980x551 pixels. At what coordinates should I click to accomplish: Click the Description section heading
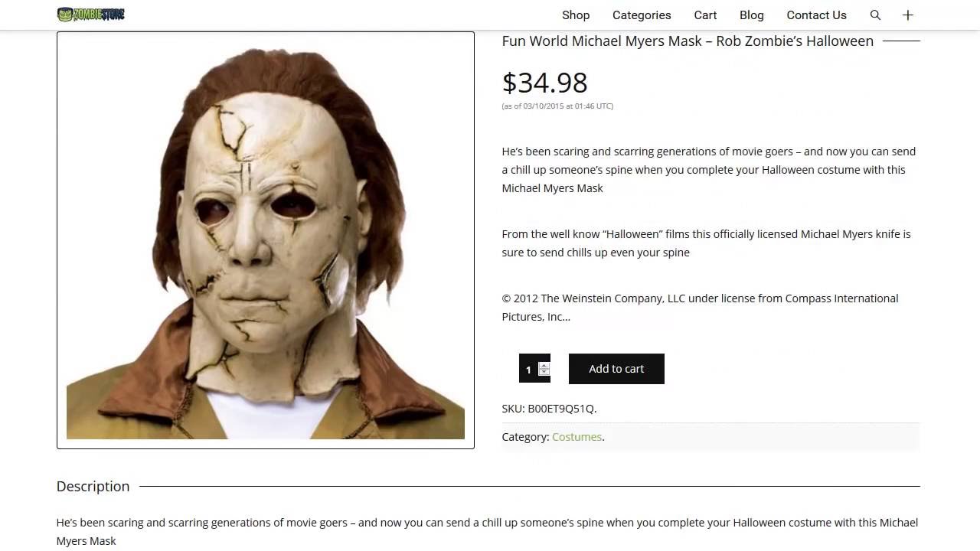click(x=93, y=486)
